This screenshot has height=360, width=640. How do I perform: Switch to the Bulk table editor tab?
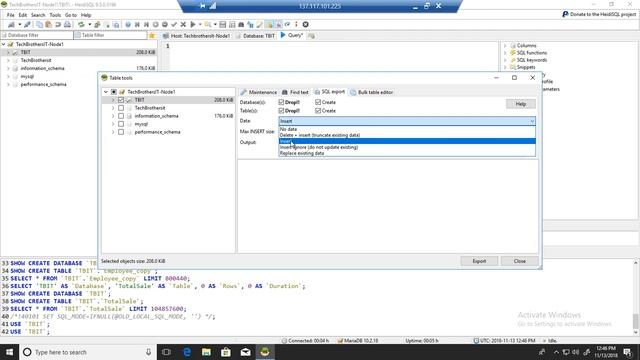371,92
